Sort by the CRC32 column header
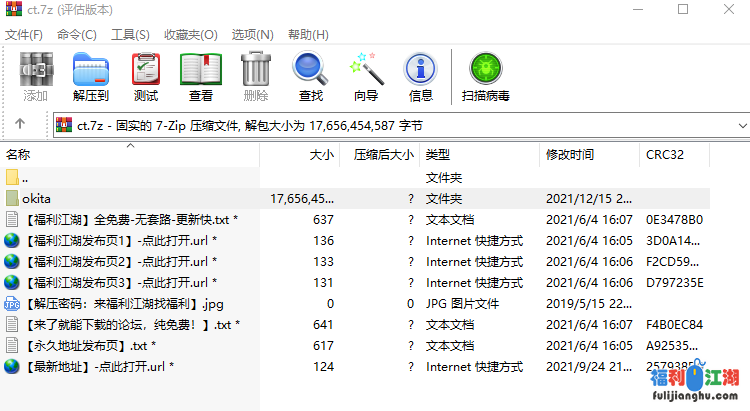This screenshot has height=411, width=750. tap(665, 155)
